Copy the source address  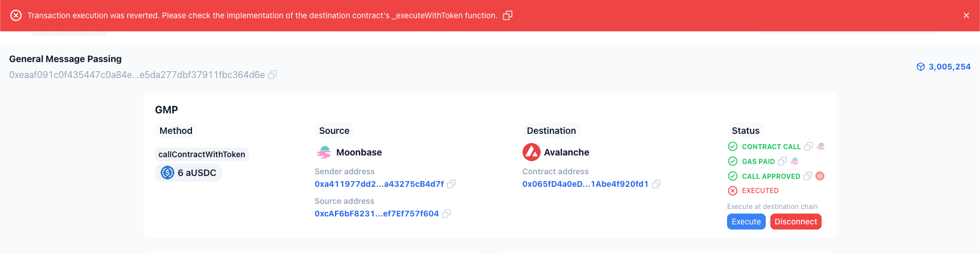coord(447,214)
